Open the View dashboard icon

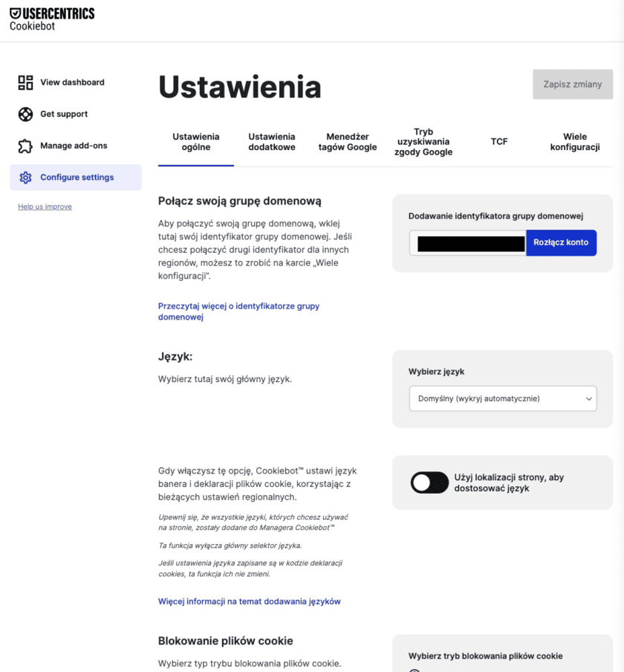pos(25,82)
